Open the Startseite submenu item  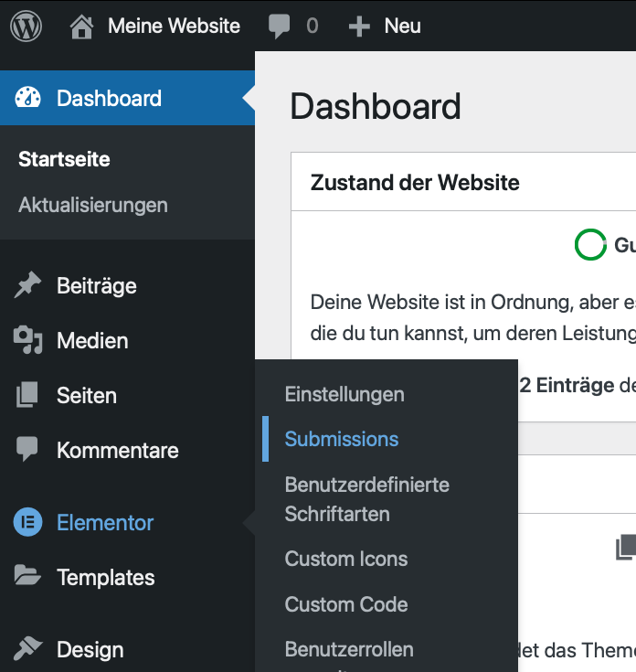click(64, 159)
